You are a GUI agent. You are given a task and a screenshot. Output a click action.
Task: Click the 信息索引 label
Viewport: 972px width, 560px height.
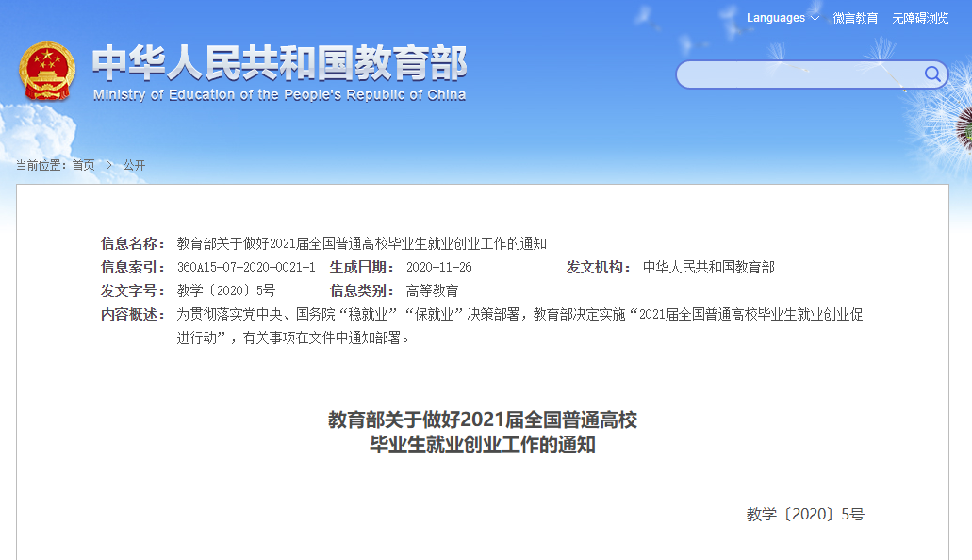click(x=133, y=268)
